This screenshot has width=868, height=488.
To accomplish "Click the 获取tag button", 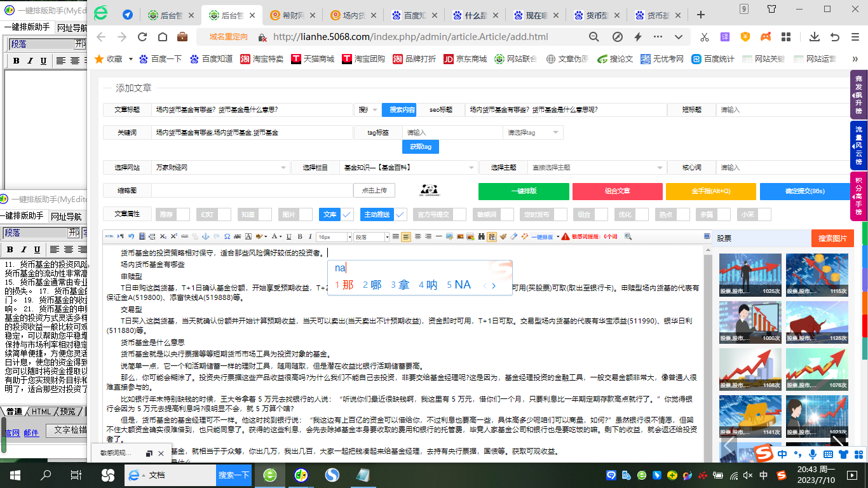I will (421, 146).
